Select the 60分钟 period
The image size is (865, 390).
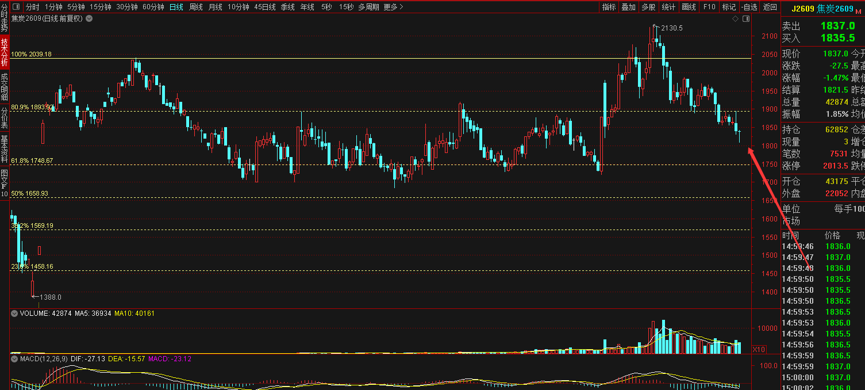[153, 7]
